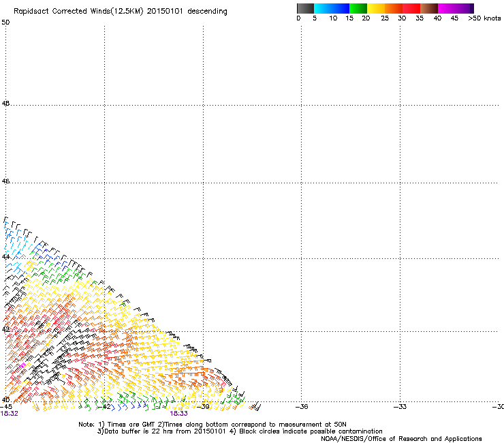The width and height of the screenshot is (504, 443).
Task: Click the word 'descending' in the title
Action: coord(207,12)
